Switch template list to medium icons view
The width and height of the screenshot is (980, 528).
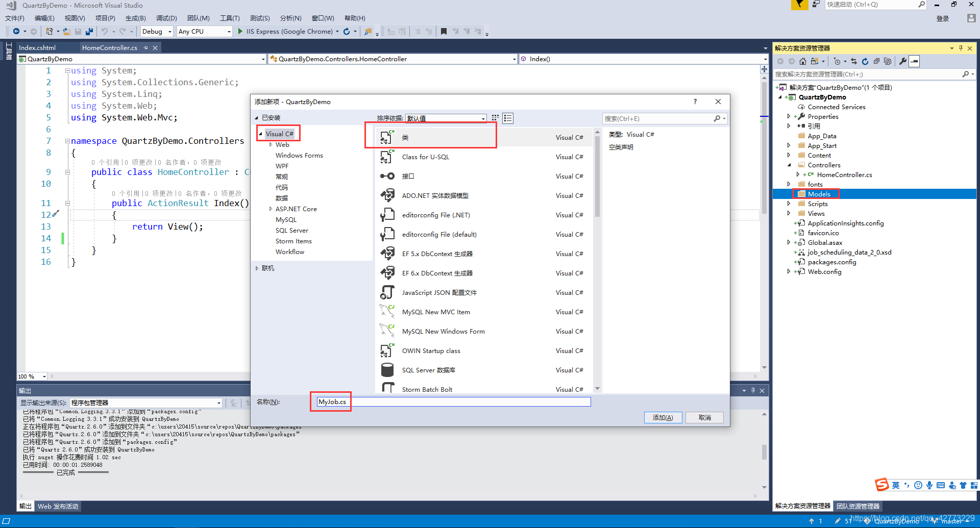508,118
